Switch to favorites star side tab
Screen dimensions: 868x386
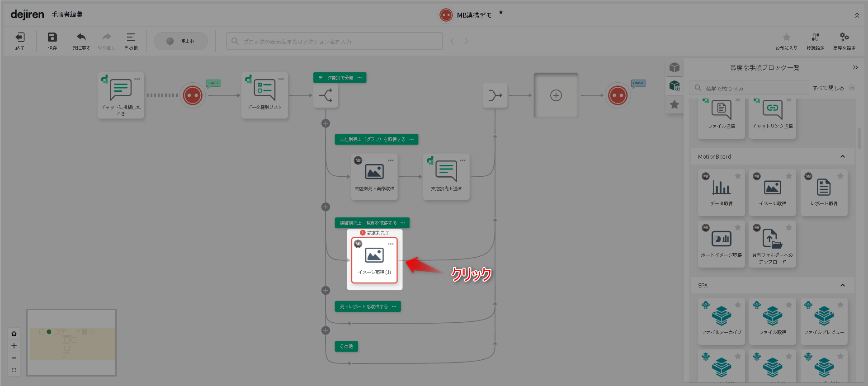pos(675,104)
